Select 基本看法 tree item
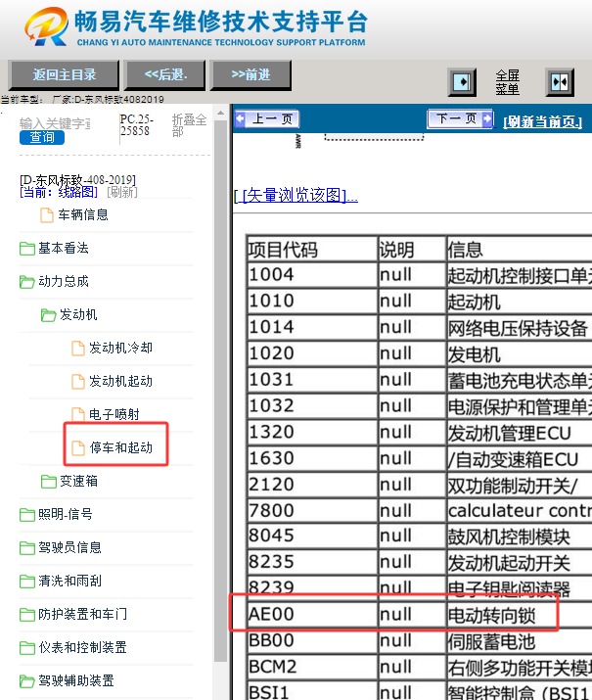 point(64,248)
